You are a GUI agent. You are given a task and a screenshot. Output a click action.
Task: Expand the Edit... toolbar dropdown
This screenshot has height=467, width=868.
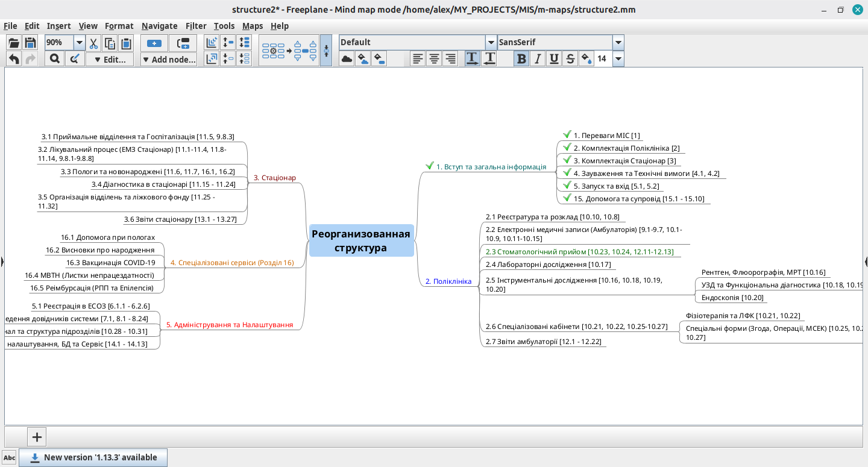pyautogui.click(x=110, y=60)
